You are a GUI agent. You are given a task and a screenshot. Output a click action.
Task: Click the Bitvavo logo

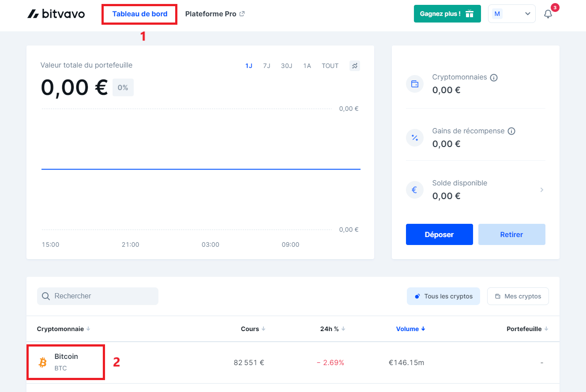tap(56, 14)
